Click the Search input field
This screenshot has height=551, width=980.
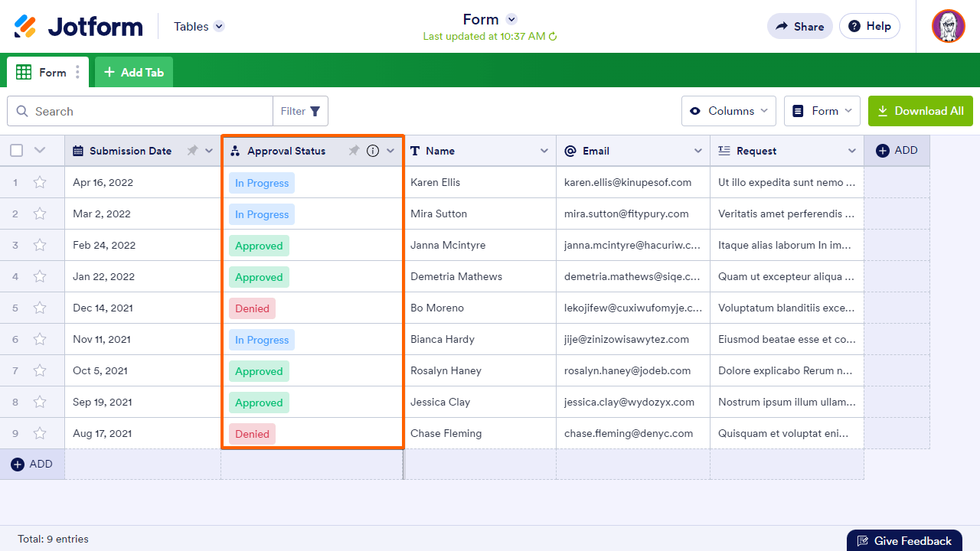pos(140,111)
